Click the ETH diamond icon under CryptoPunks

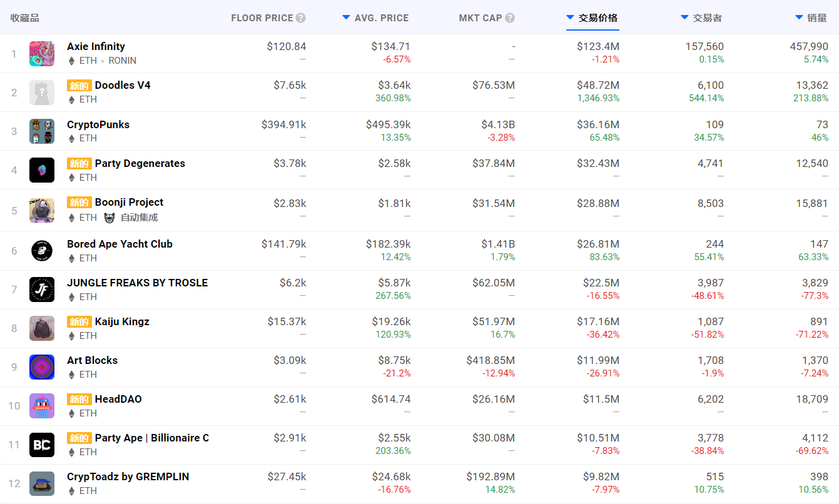point(71,138)
